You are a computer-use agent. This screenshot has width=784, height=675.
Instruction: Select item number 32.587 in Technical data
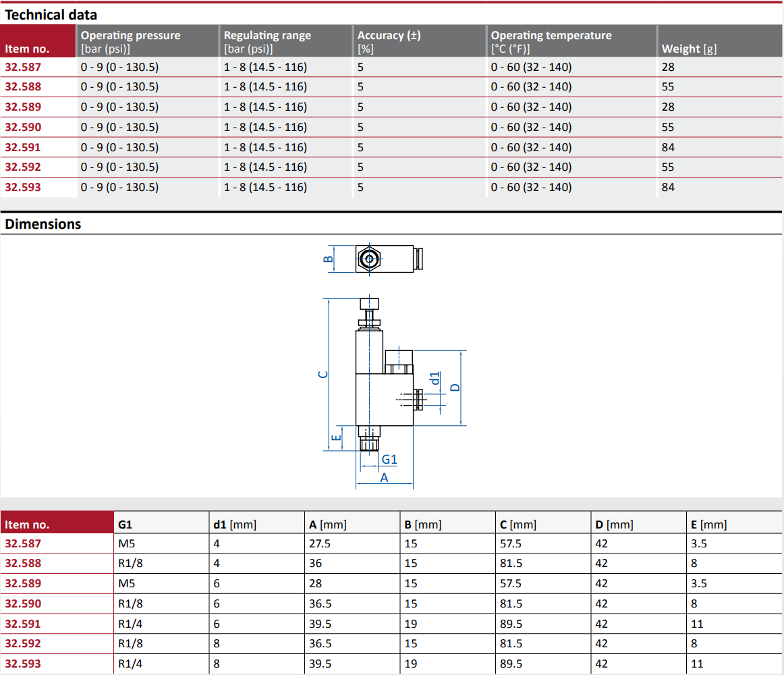tap(22, 67)
